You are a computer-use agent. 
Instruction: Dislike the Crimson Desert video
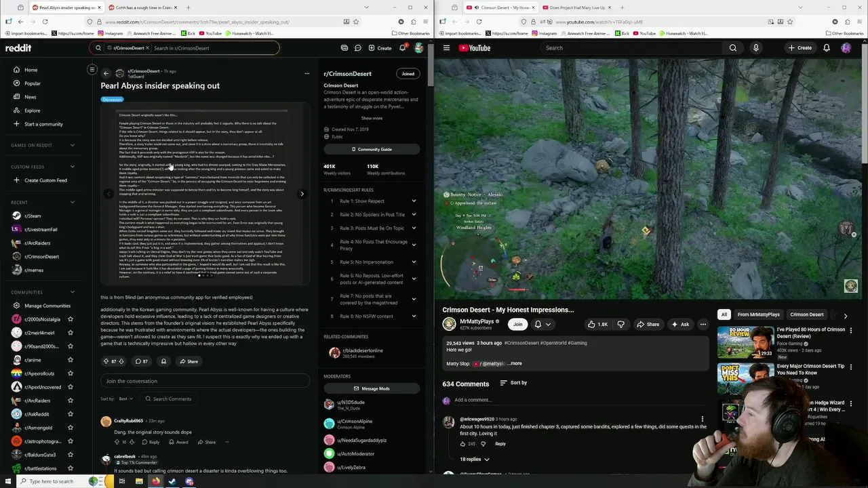click(620, 324)
